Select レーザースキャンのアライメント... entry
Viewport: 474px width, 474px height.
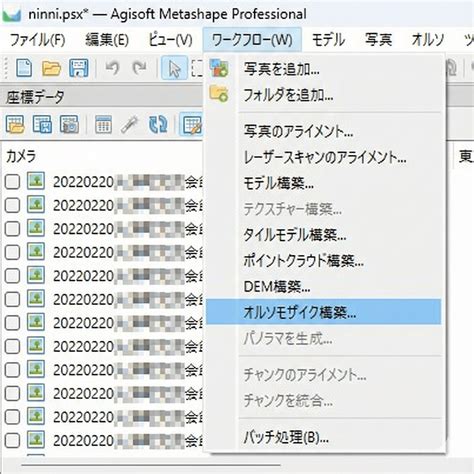pyautogui.click(x=323, y=157)
